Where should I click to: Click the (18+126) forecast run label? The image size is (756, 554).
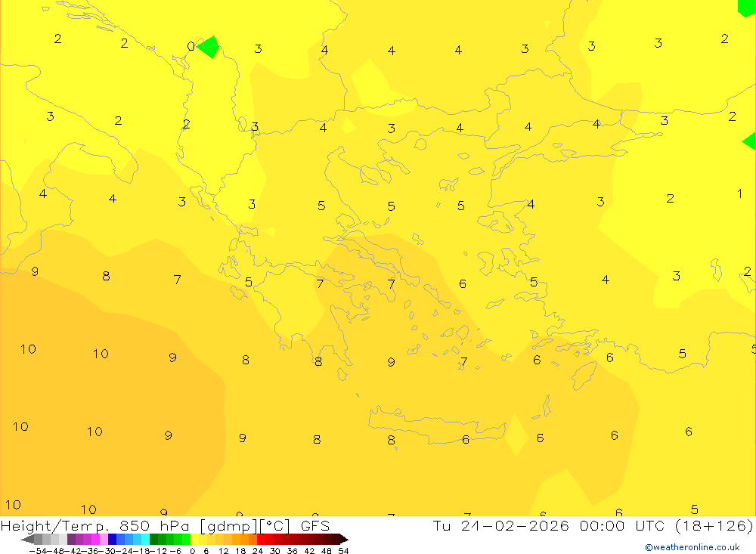pos(713,525)
